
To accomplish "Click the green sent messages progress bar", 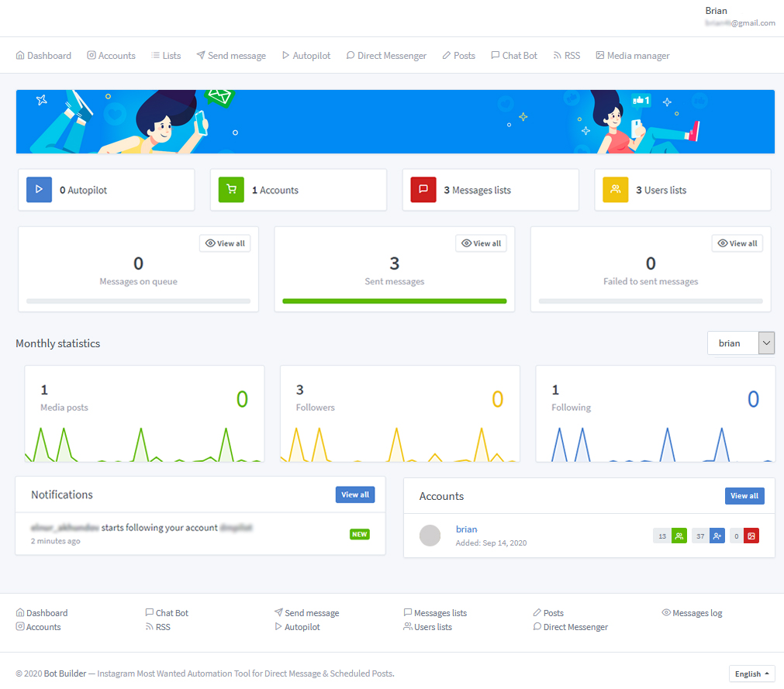I will 394,301.
